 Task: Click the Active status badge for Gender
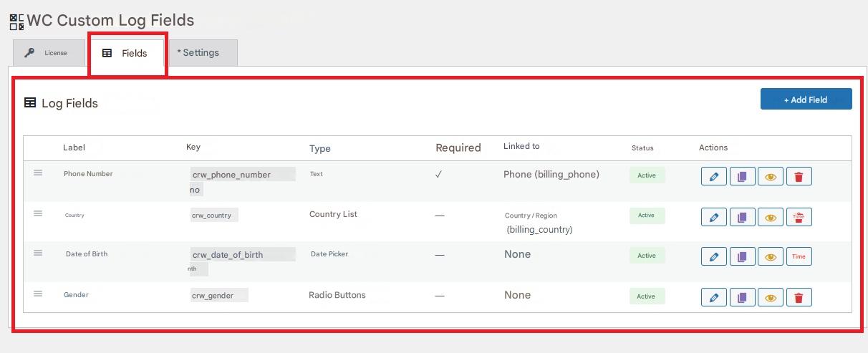click(646, 296)
